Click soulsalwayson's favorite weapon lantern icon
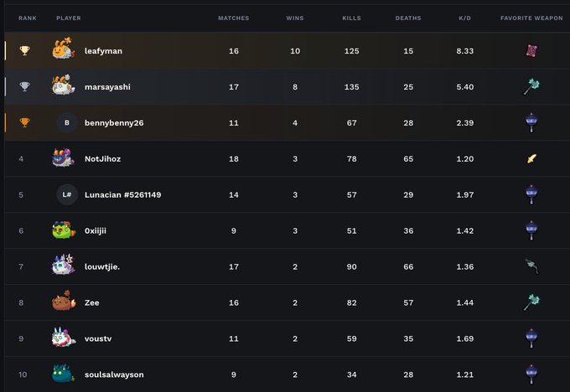 tap(531, 374)
